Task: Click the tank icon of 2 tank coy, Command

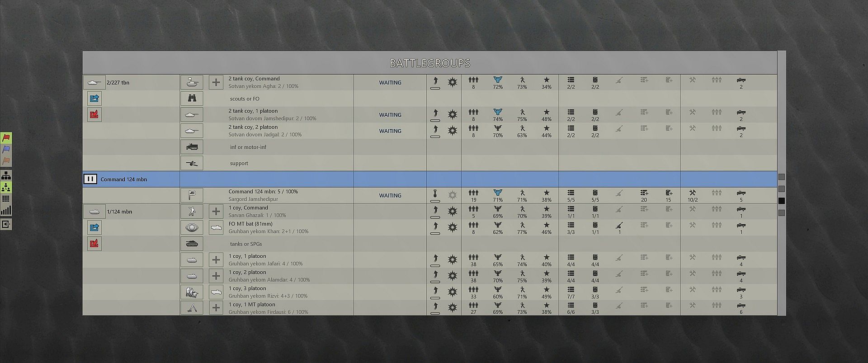Action: (192, 82)
